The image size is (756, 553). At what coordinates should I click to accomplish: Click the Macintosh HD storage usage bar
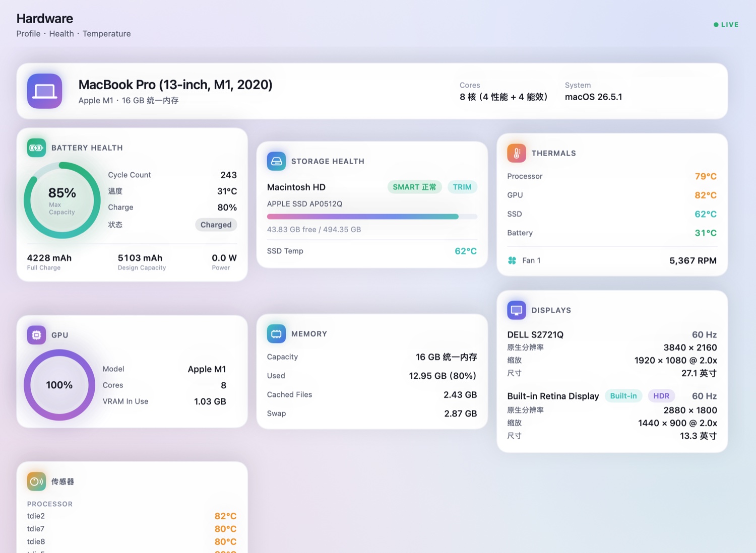click(x=372, y=217)
